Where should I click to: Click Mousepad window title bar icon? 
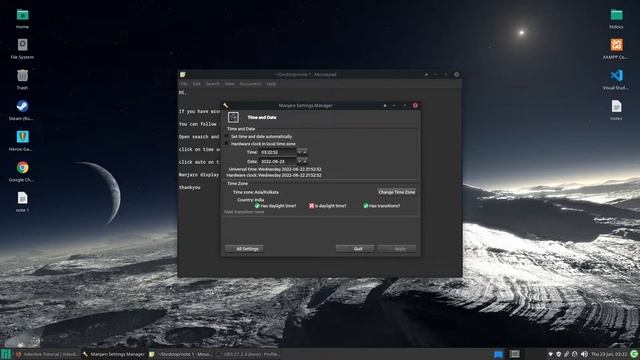pos(183,74)
